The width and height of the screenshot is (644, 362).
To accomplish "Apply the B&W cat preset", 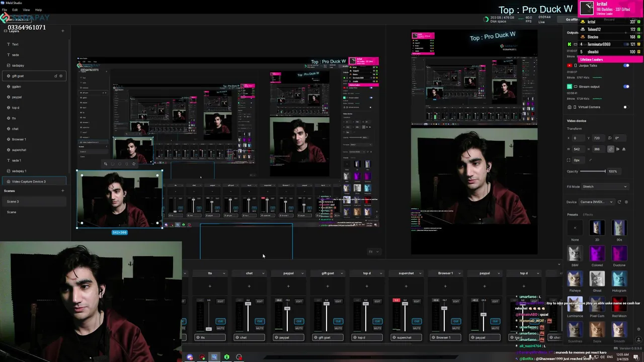I will click(x=575, y=253).
